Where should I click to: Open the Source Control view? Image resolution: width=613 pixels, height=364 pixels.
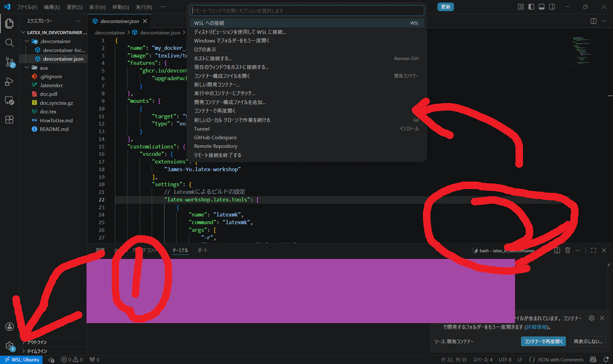(9, 62)
